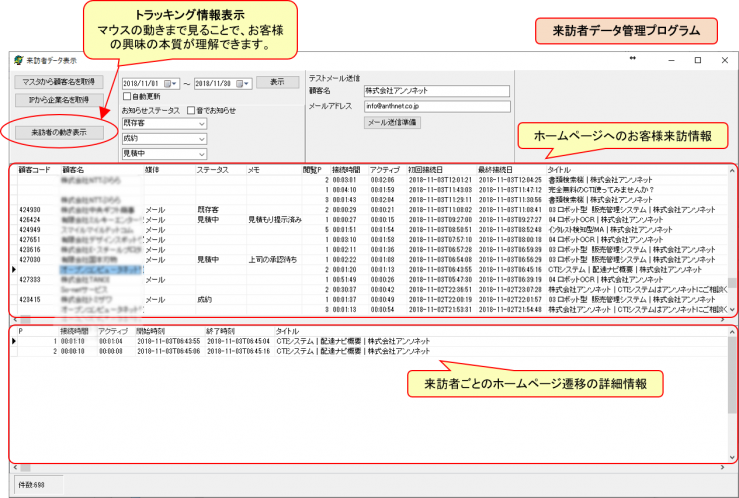
Task: Sort by the 閲覧P column header
Action: (312, 170)
